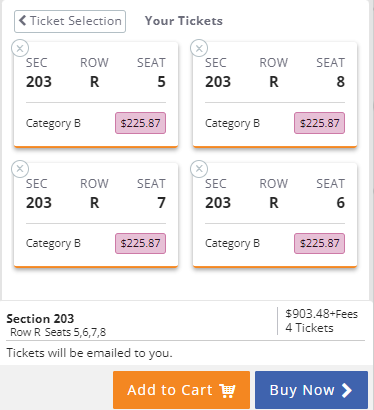The height and width of the screenshot is (410, 374).
Task: Go back to Ticket Selection
Action: click(x=70, y=21)
